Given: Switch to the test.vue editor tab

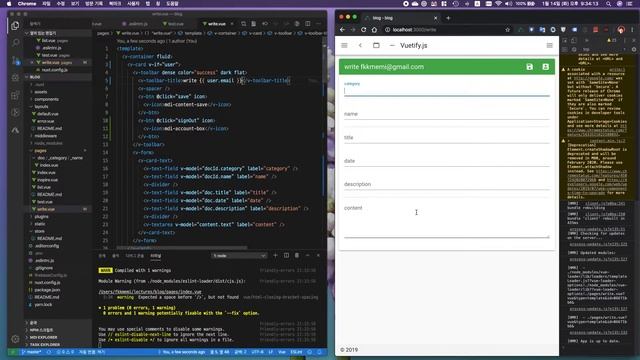Looking at the screenshot, I should tap(176, 24).
